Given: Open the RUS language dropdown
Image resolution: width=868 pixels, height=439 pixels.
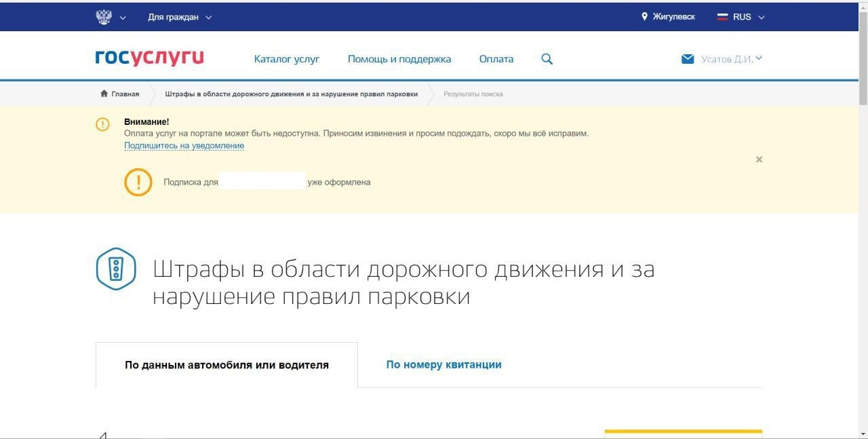Looking at the screenshot, I should point(749,17).
